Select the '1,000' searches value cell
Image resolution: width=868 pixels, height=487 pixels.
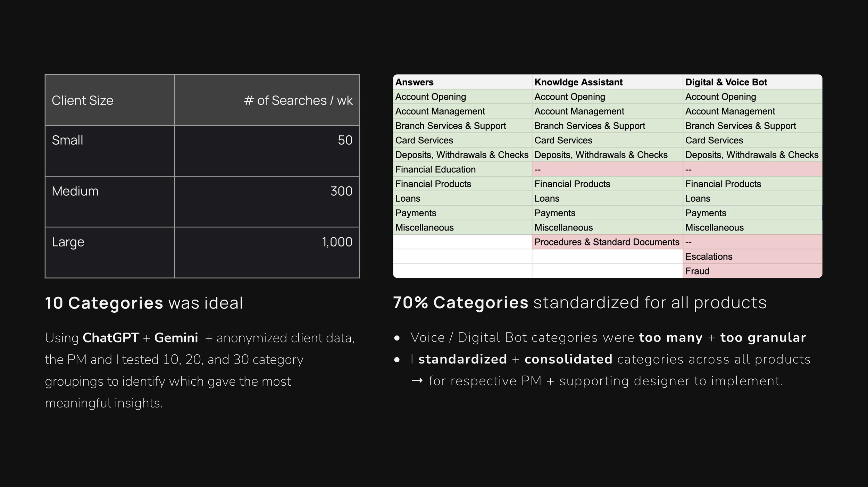tap(267, 252)
